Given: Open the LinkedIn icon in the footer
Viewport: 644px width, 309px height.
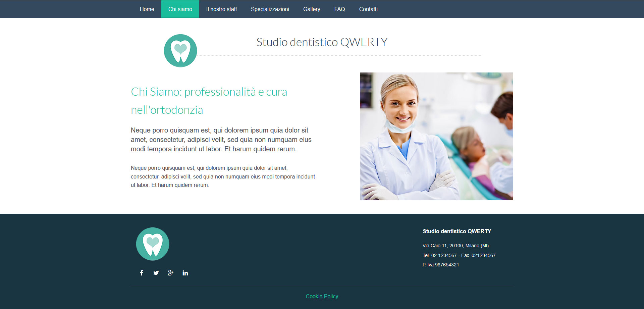Looking at the screenshot, I should [x=185, y=273].
